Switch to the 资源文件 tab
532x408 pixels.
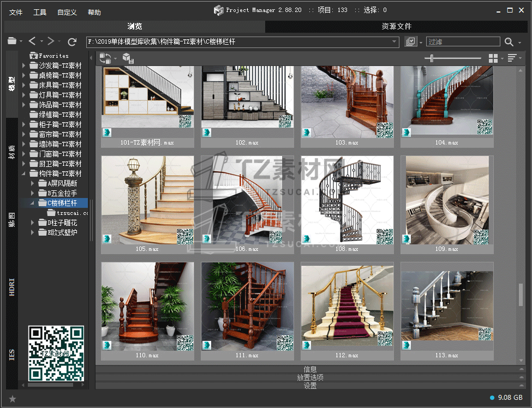tap(396, 26)
